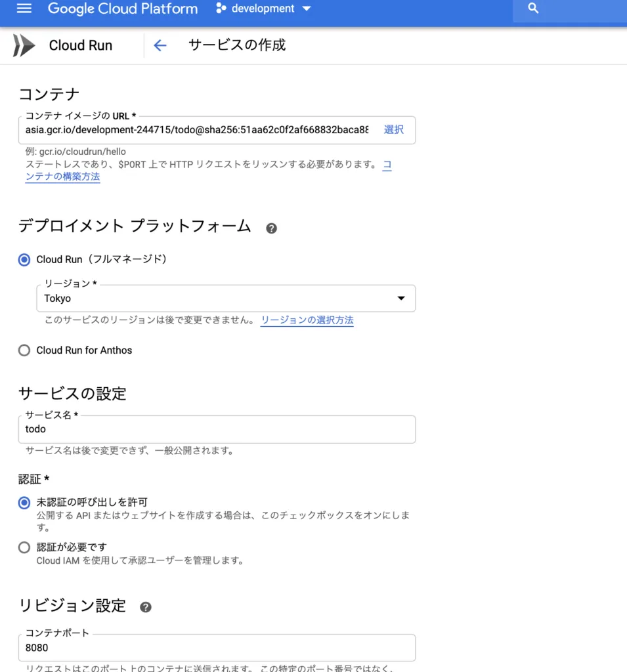627x672 pixels.
Task: Open the development project selector dropdown
Action: pyautogui.click(x=263, y=8)
